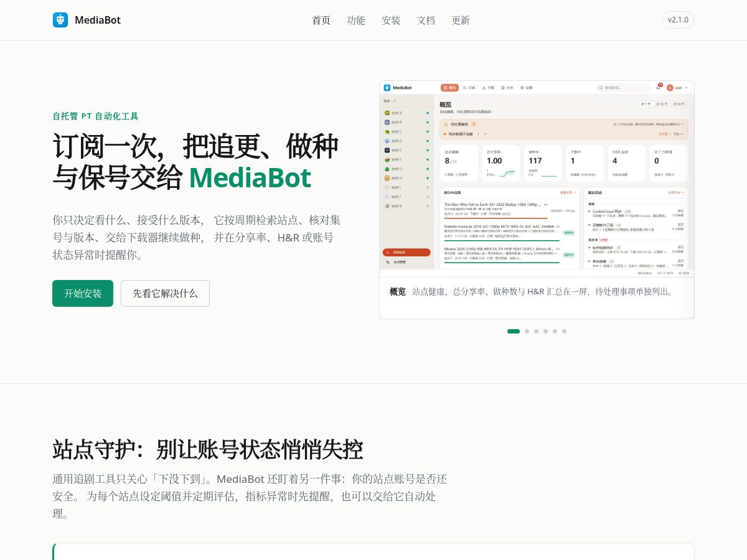Image resolution: width=747 pixels, height=560 pixels.
Task: Click the paragraph starting 你只决定看什么
Action: (197, 237)
